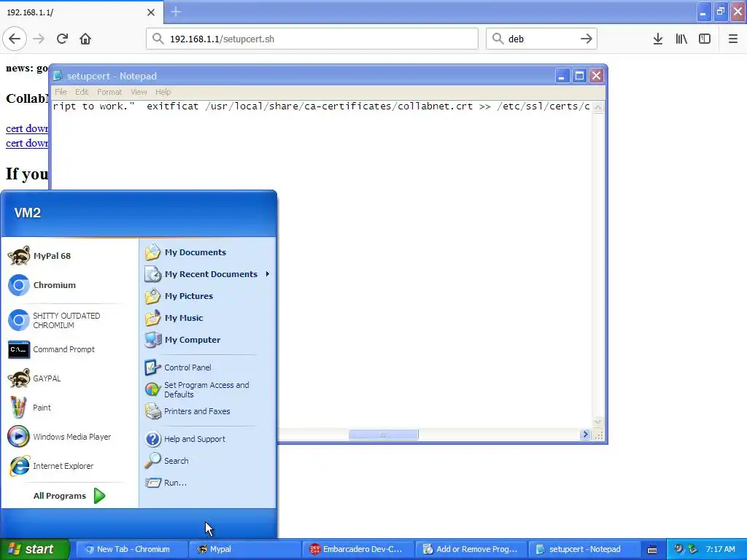747x560 pixels.
Task: Open Notepad View menu
Action: pos(139,92)
